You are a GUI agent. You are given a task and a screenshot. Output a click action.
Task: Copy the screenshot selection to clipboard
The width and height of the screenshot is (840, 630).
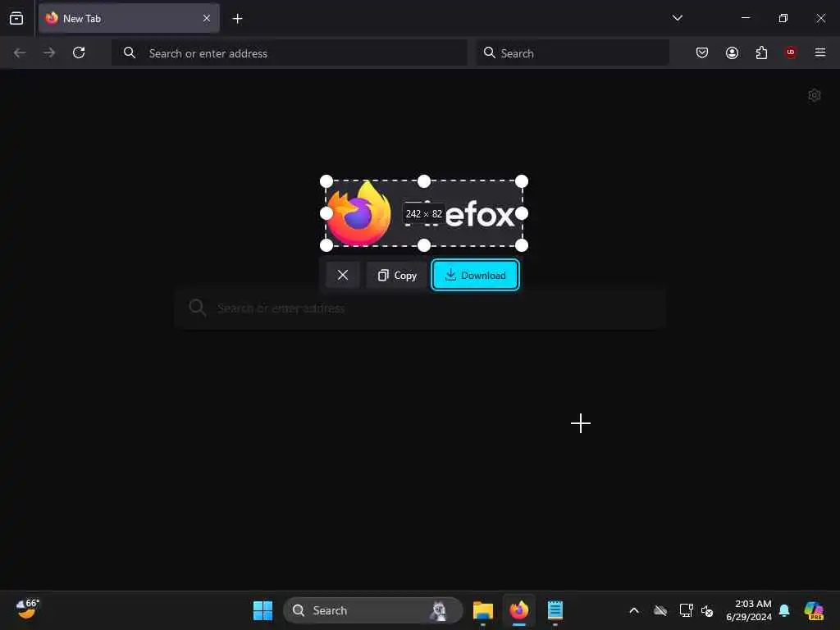pos(396,275)
